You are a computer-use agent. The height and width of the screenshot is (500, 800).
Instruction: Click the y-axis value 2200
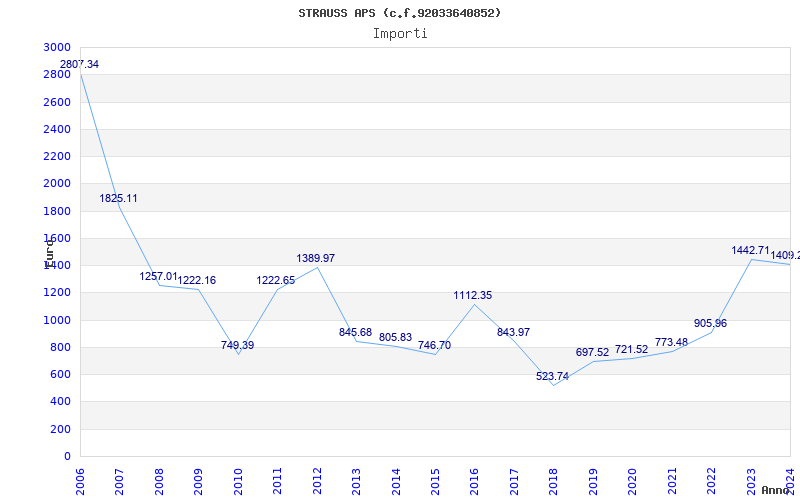click(x=57, y=156)
